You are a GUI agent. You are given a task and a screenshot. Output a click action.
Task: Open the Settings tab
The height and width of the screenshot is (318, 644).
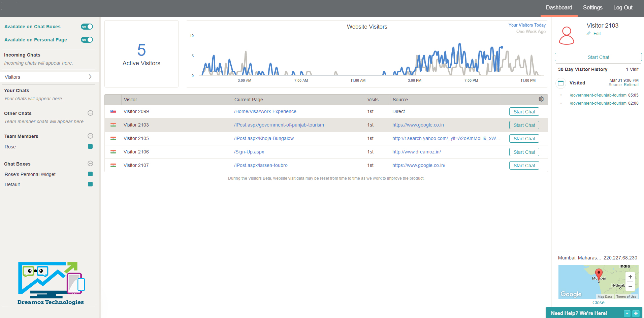tap(592, 8)
